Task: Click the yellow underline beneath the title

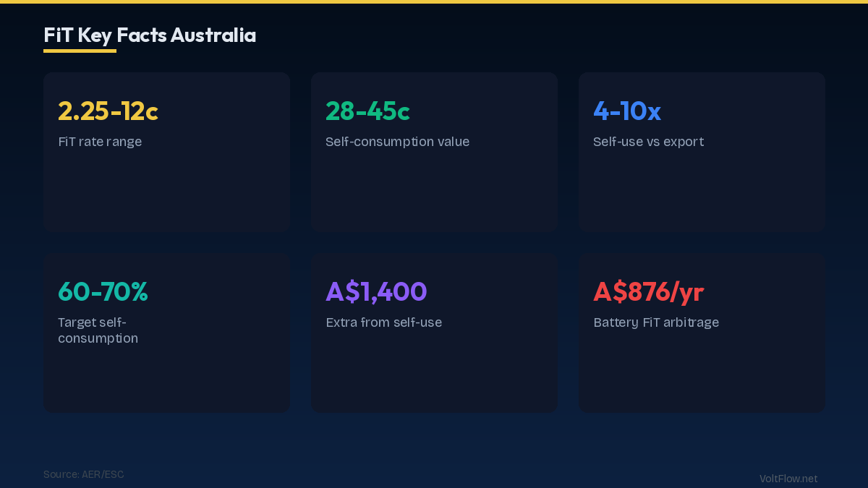Action: (80, 51)
